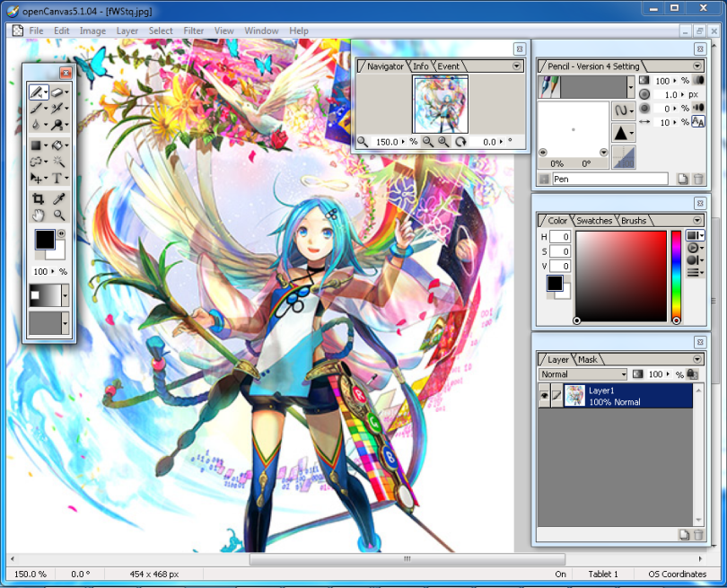Grab the Hand tool for panning
Viewport: 727px width, 588px height.
(x=38, y=215)
